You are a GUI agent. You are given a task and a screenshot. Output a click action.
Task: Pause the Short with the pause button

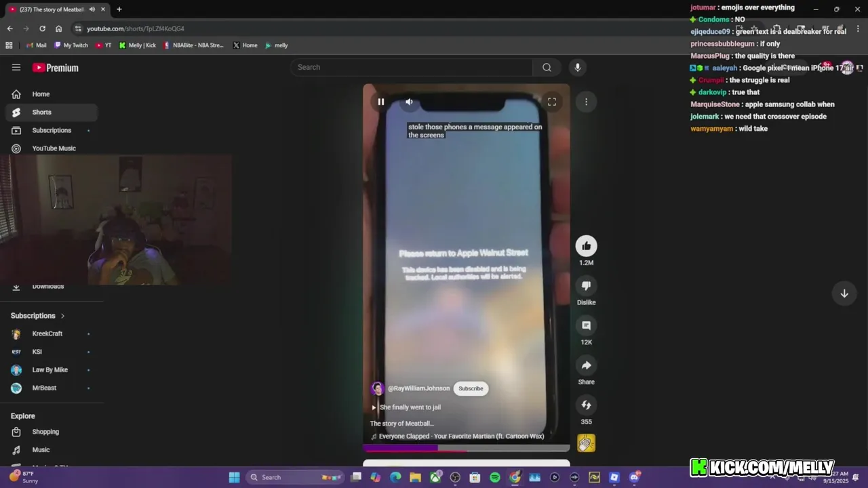(381, 102)
